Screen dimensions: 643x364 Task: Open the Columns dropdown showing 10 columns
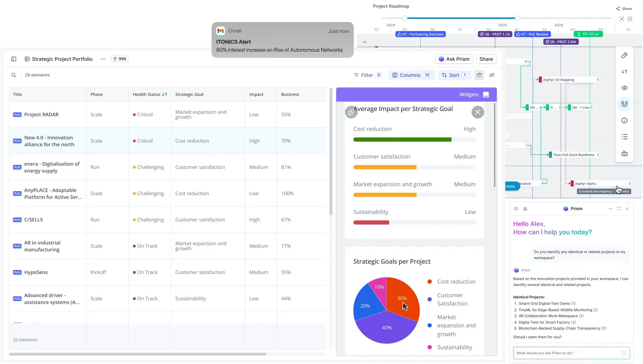point(411,75)
